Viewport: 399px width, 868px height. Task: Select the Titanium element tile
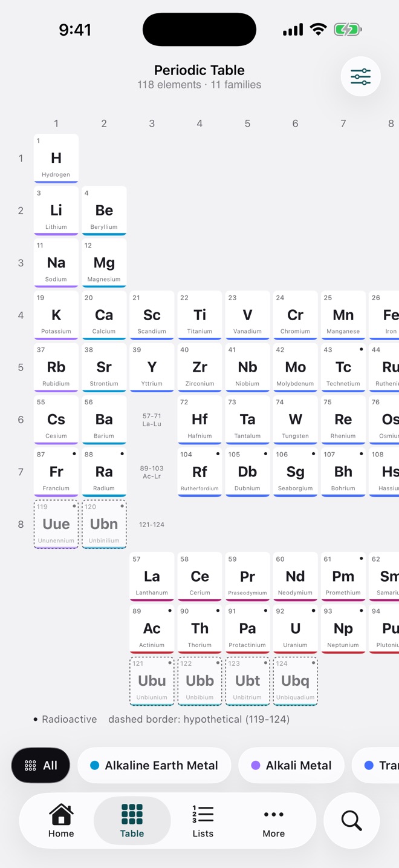[199, 315]
